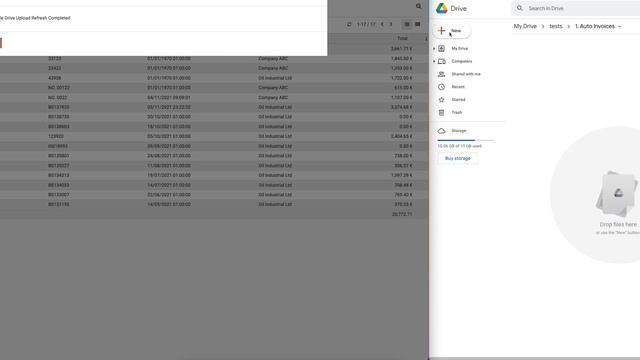Click the 10.06 GB of 15 GB used text
The image size is (640, 360).
pyautogui.click(x=460, y=146)
